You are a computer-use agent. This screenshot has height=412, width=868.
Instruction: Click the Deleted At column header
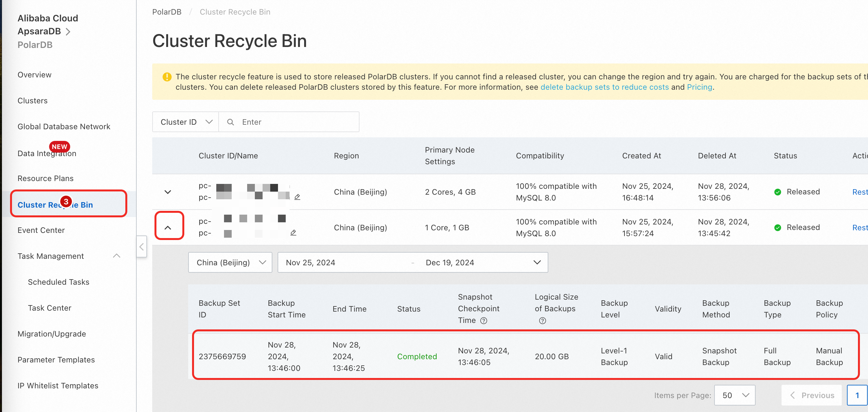(x=717, y=156)
